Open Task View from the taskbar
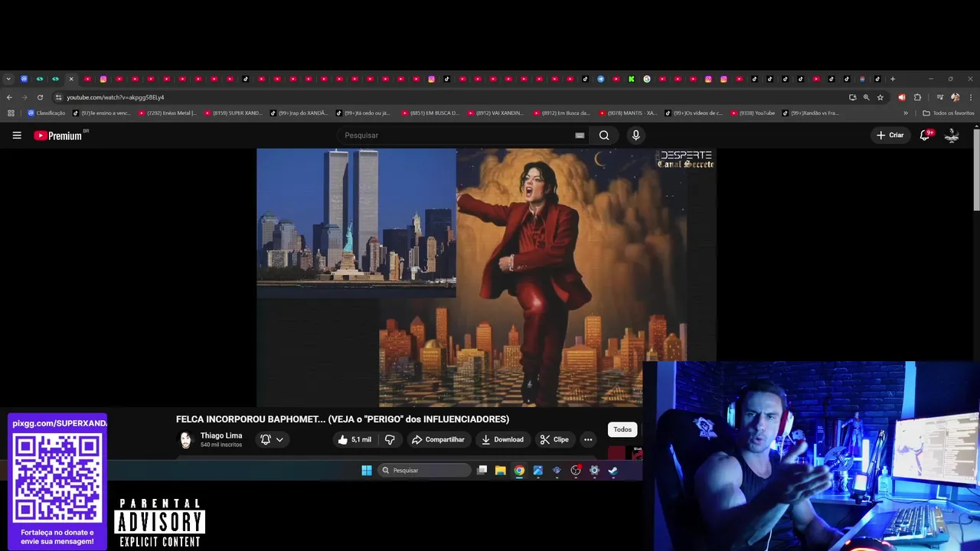 pos(482,471)
